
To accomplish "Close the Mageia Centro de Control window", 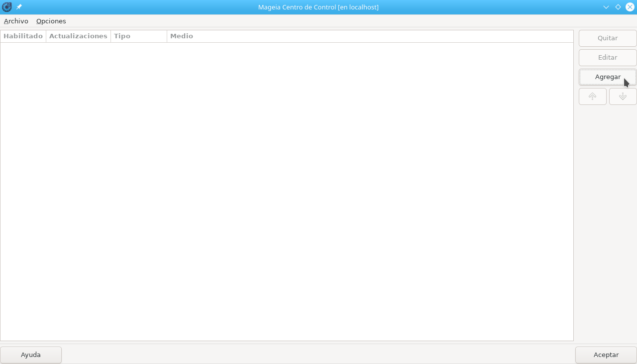I will point(630,7).
